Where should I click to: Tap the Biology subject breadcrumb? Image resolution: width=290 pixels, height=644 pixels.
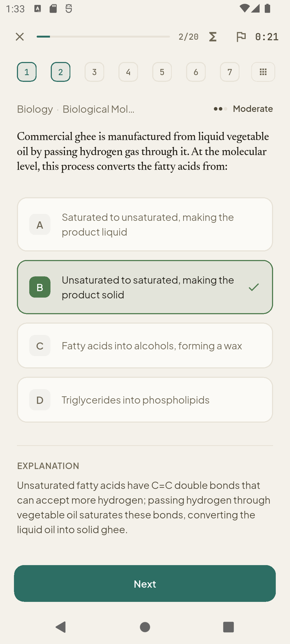pos(35,109)
